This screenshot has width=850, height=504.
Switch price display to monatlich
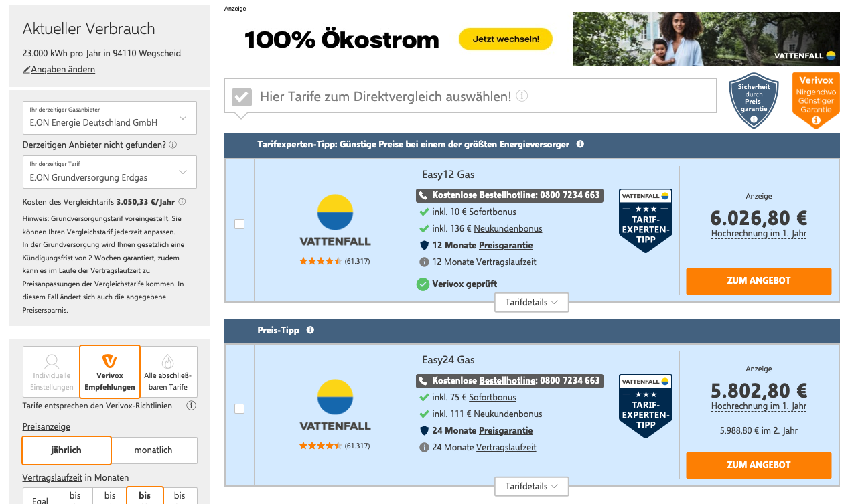tap(153, 450)
